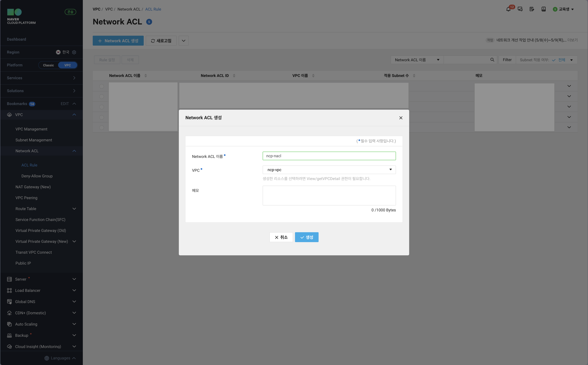Select the VPC platform toggle option
Viewport: 588px width, 365px height.
tap(67, 65)
